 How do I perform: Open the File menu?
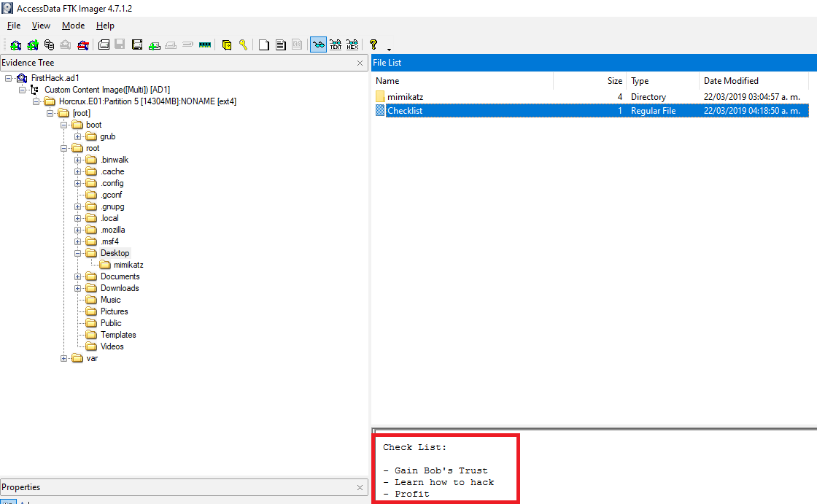coord(14,26)
